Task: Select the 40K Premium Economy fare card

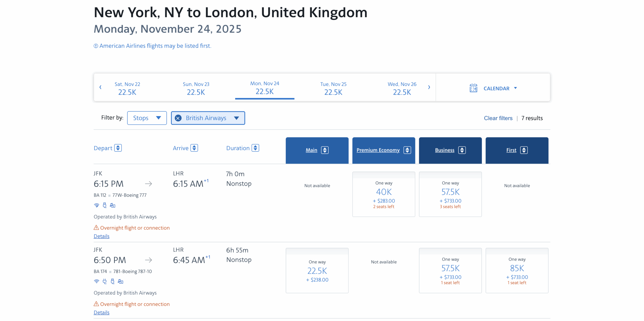Action: pyautogui.click(x=383, y=194)
